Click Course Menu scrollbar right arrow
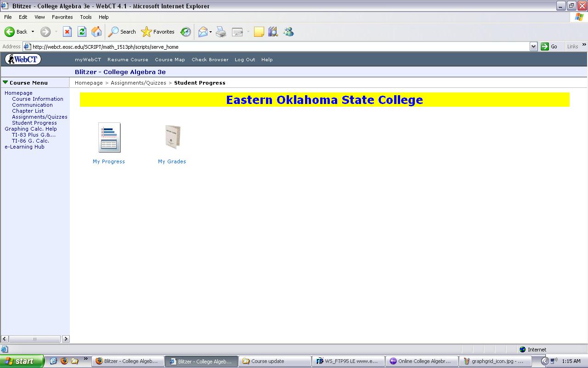Screen dimensions: 588x368 (66, 339)
